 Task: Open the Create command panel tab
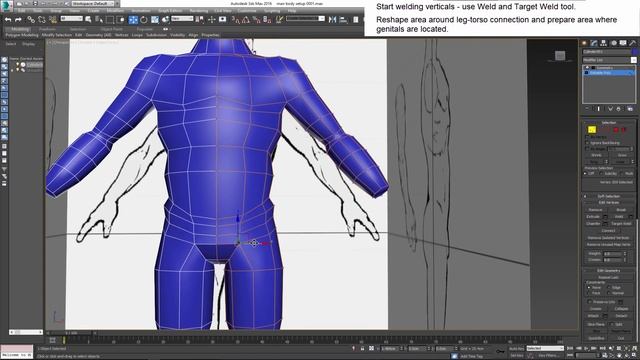(584, 43)
